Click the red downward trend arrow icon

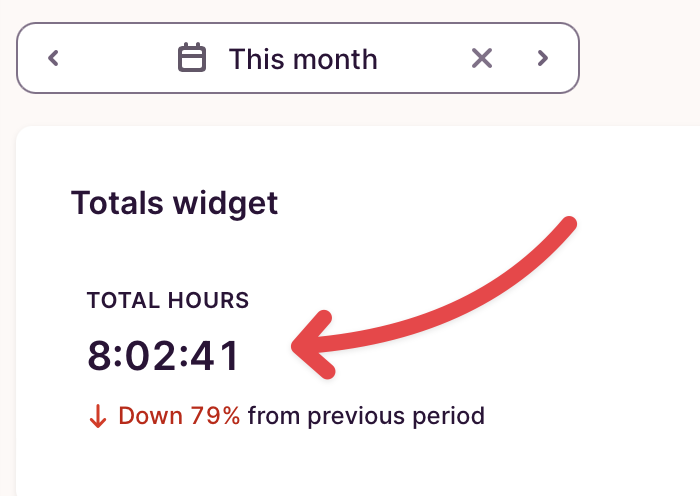coord(98,417)
